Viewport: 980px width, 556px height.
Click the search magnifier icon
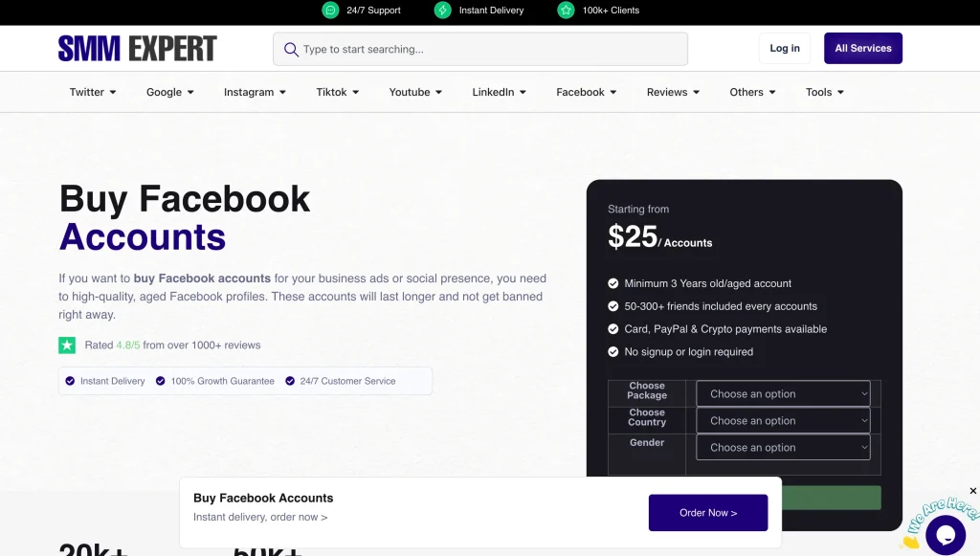coord(290,49)
